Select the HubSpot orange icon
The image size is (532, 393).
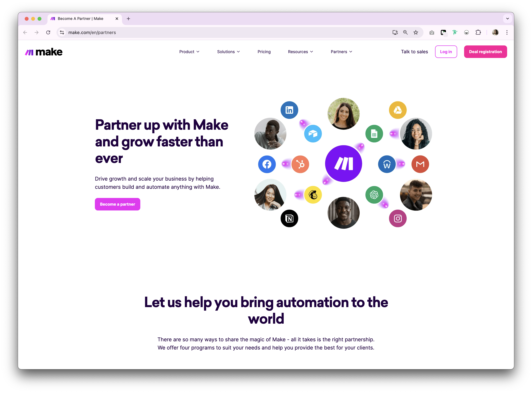[300, 164]
